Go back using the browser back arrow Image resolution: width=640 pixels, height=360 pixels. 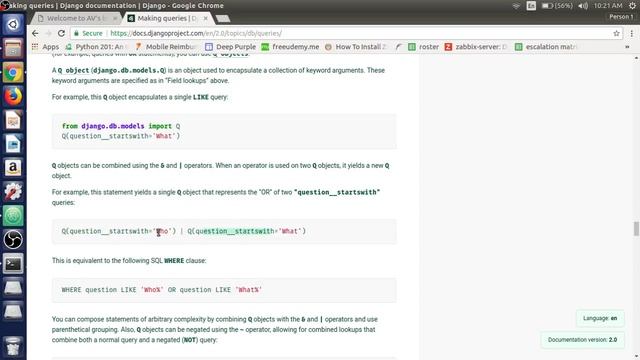(35, 33)
